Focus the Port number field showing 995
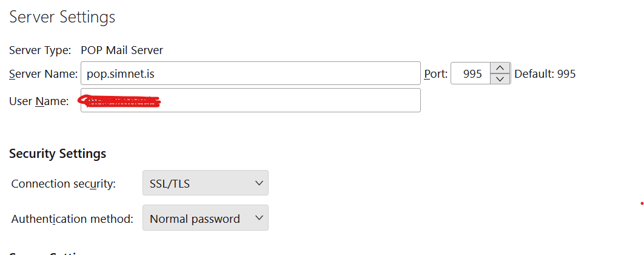This screenshot has height=255, width=644. tap(471, 73)
